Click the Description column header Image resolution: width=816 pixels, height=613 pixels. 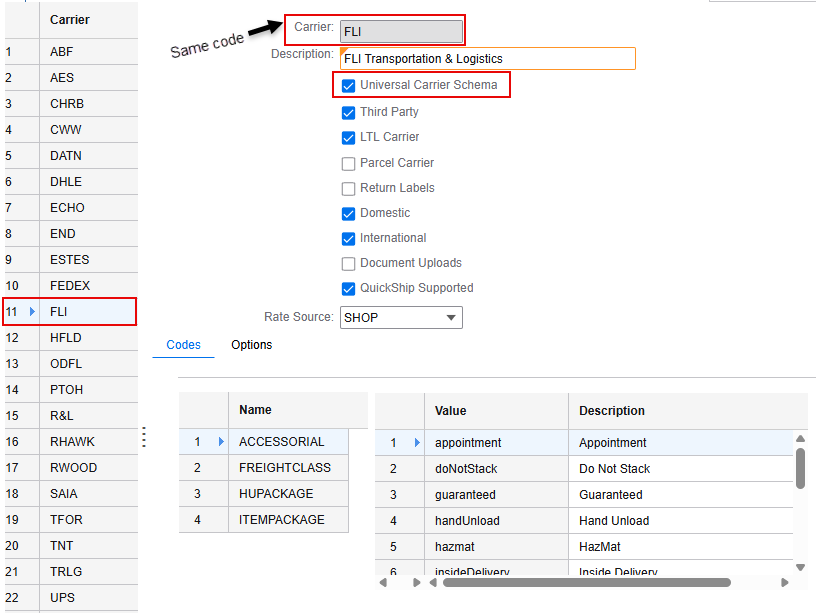611,411
